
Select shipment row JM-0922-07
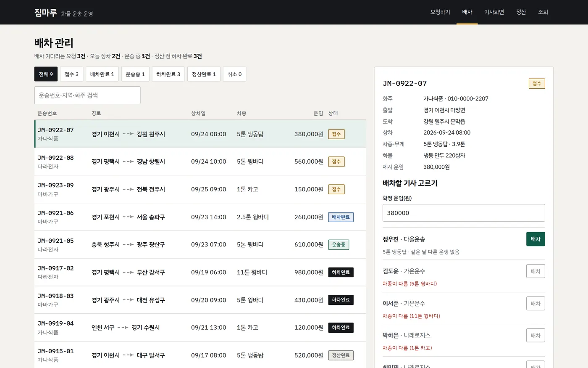coord(200,134)
